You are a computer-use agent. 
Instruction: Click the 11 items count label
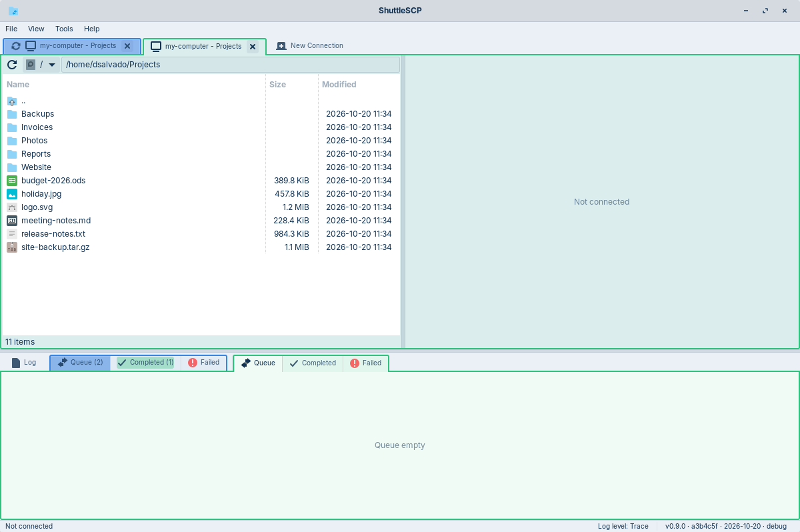tap(20, 342)
